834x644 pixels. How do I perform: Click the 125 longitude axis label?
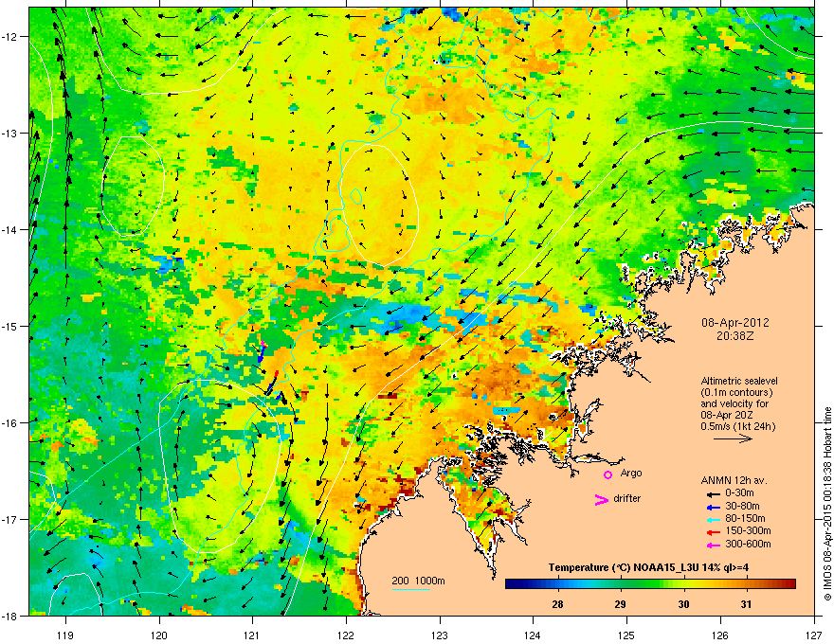pyautogui.click(x=626, y=635)
